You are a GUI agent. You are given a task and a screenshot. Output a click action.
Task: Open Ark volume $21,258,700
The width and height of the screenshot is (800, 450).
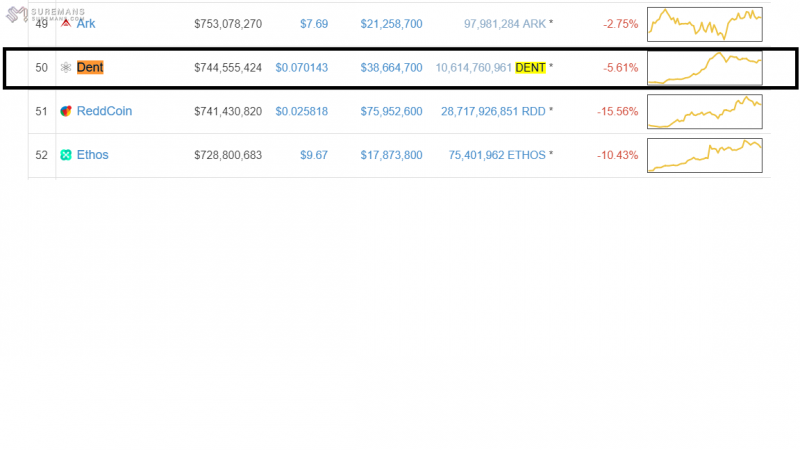point(391,24)
